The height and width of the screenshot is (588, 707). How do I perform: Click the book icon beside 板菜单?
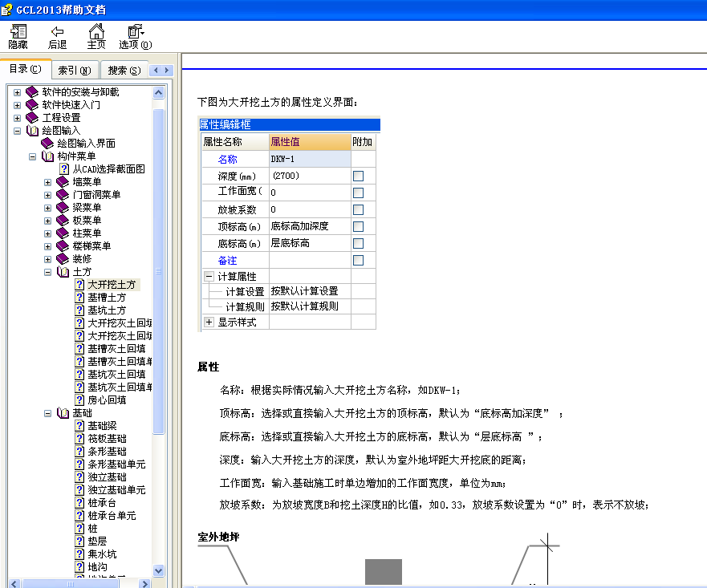pyautogui.click(x=63, y=221)
